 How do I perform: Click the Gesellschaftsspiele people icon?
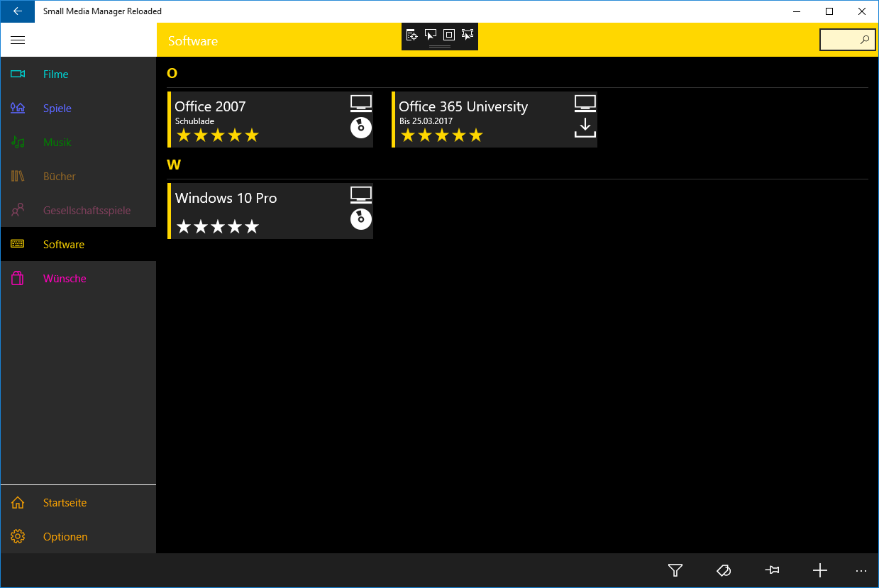pos(18,211)
